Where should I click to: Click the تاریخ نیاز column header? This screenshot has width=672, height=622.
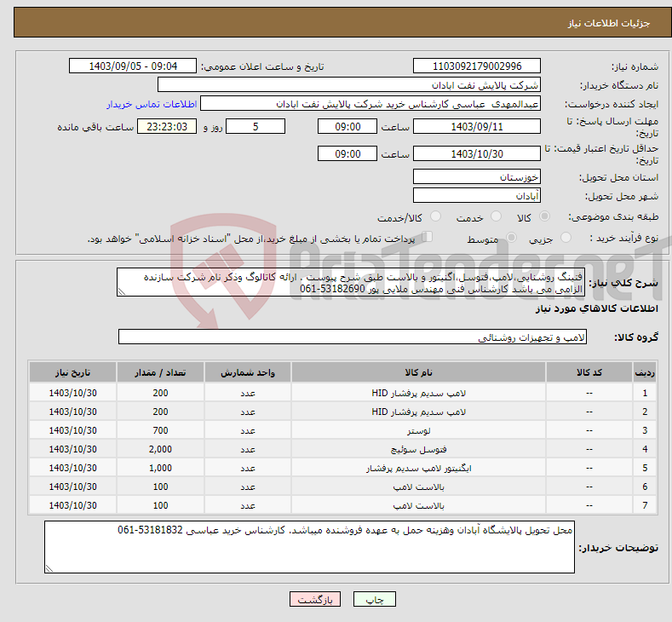pos(73,372)
